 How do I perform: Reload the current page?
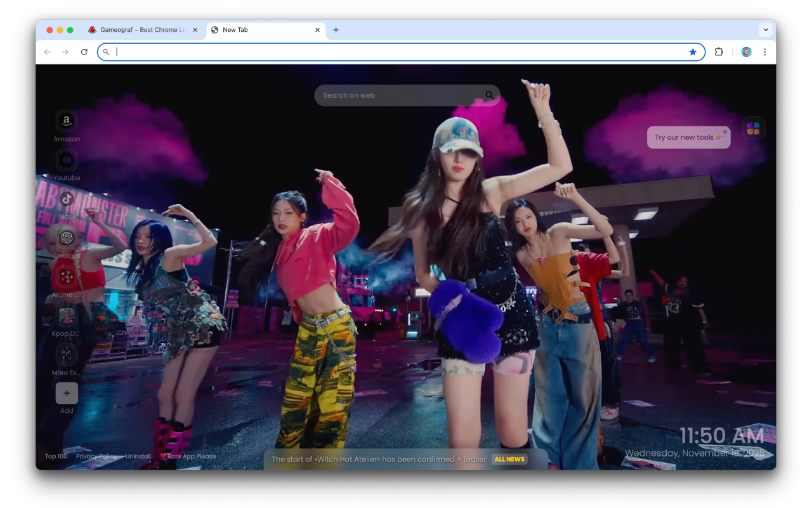pyautogui.click(x=84, y=52)
